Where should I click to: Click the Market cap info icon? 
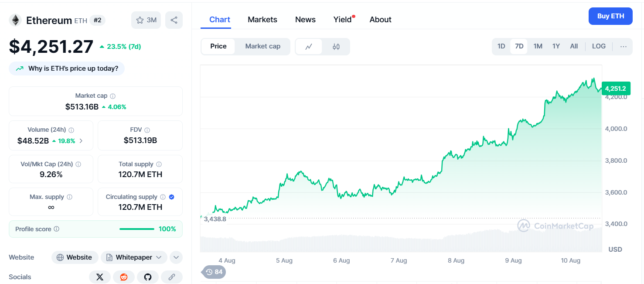113,96
